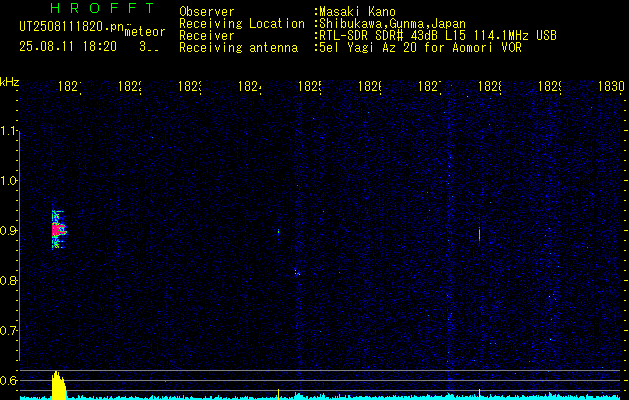The height and width of the screenshot is (400, 629).
Task: Click the red meteor echo burst near 1821
Action: point(59,230)
